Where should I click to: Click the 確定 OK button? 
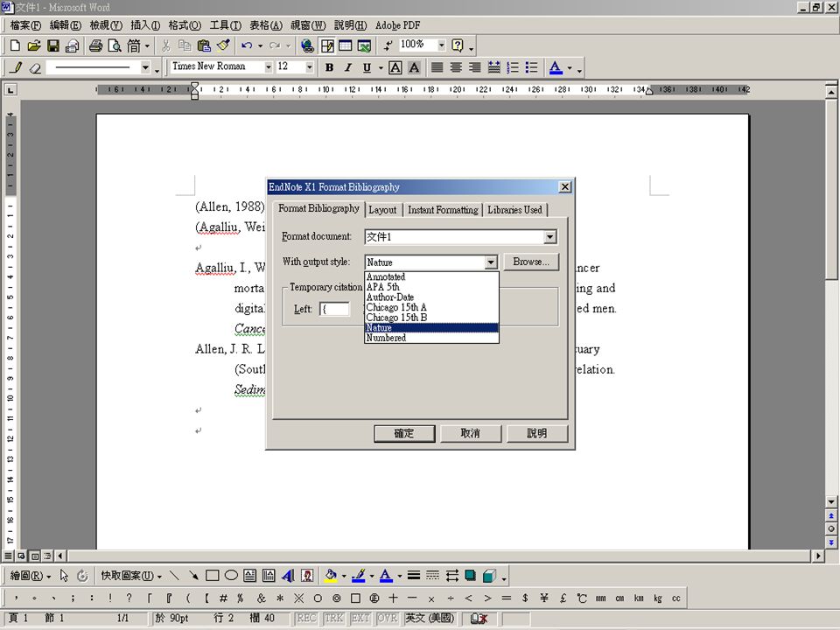point(404,433)
